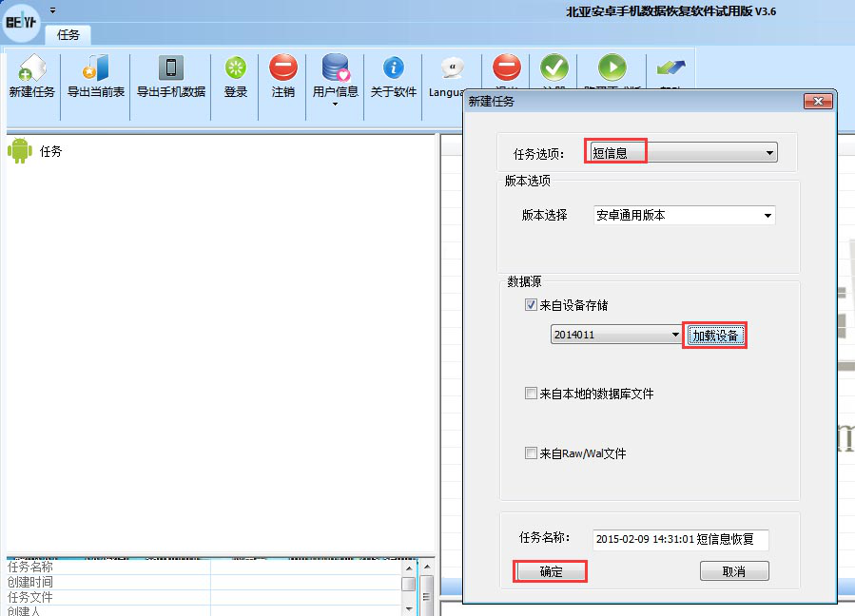
Task: Click the green checkmark toolbar icon
Action: (x=554, y=67)
